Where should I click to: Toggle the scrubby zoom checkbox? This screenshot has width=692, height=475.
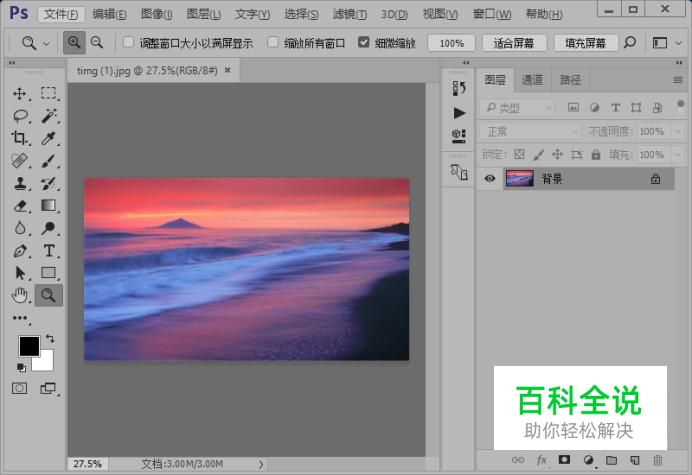(364, 44)
